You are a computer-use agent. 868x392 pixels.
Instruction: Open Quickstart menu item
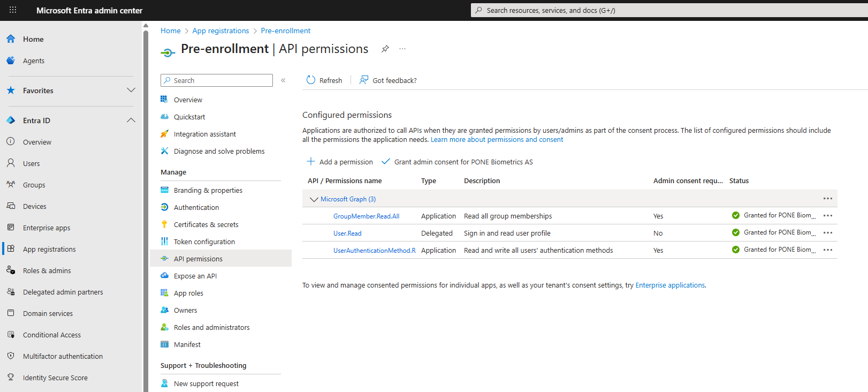189,117
